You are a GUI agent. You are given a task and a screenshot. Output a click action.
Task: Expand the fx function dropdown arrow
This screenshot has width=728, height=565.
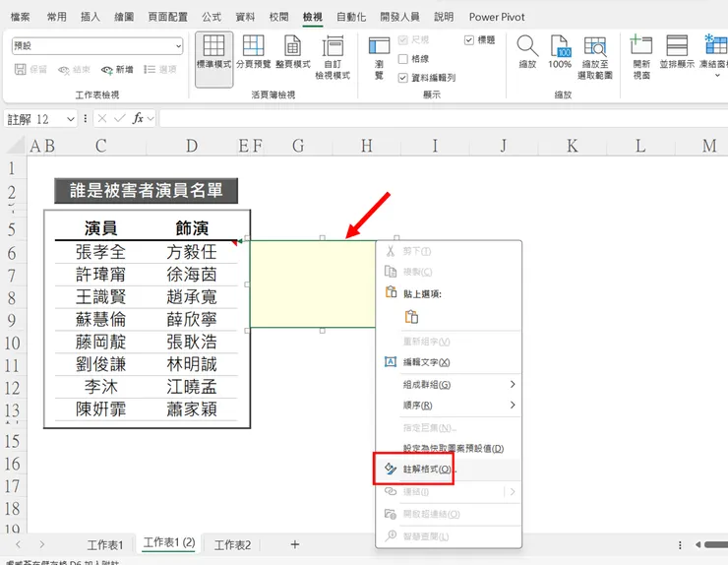[151, 119]
